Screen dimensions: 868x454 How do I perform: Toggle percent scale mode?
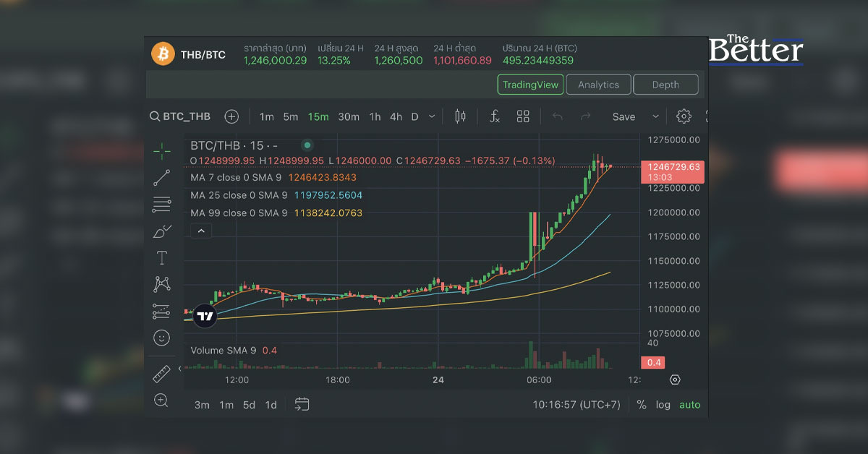point(641,405)
